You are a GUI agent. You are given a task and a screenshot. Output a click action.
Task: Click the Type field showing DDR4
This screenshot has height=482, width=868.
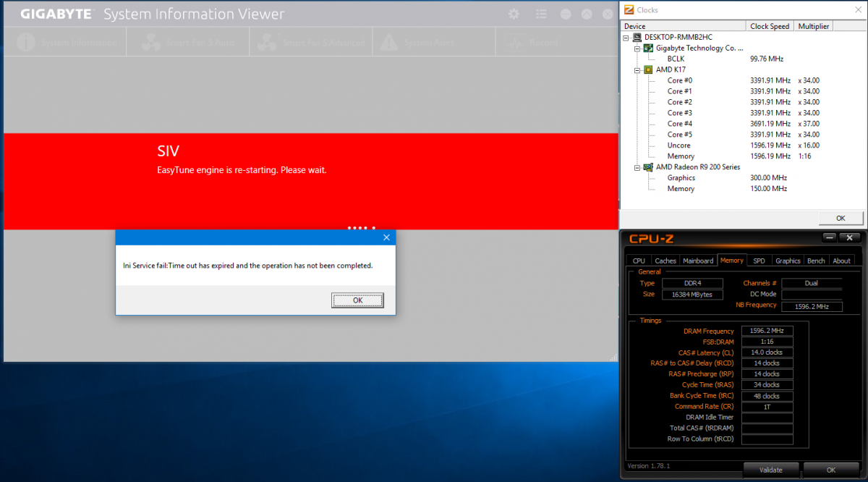[x=692, y=283]
